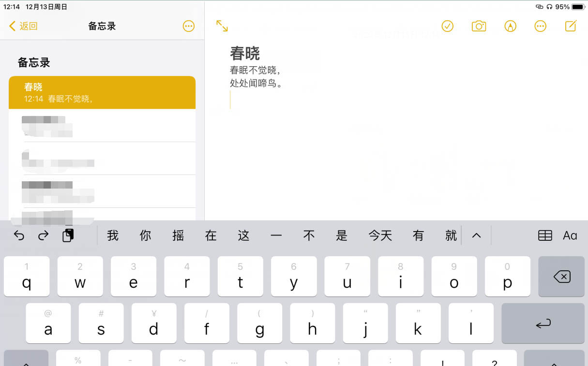Insert a table from keyboard bar
Viewport: 588px width, 366px height.
(x=545, y=235)
